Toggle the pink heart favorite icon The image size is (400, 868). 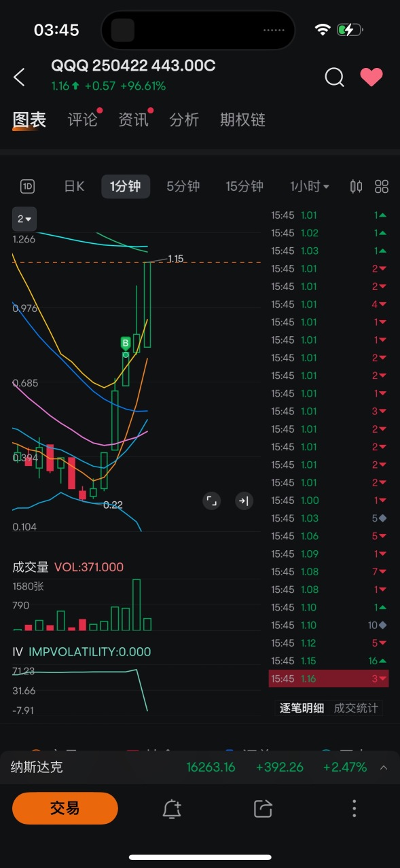[x=371, y=77]
